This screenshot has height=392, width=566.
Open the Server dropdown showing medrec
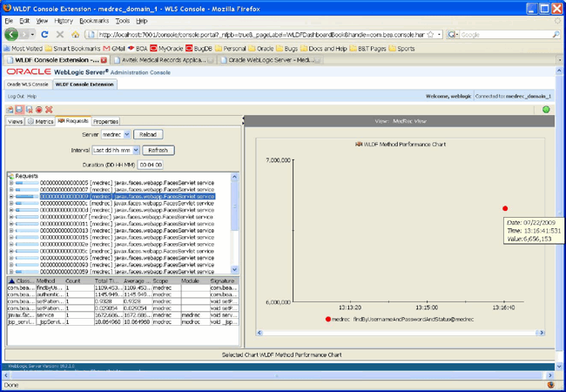115,135
